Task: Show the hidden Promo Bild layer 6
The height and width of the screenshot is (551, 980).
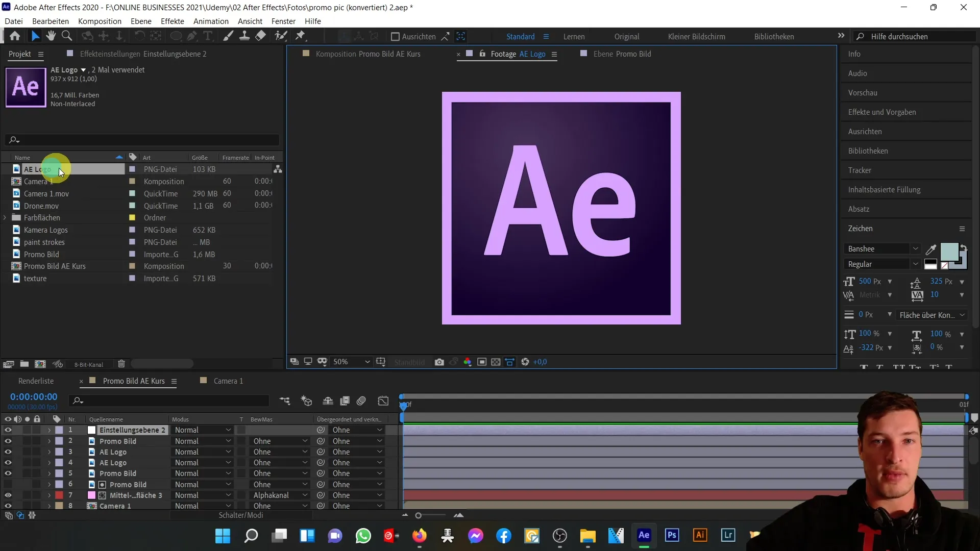Action: point(8,484)
